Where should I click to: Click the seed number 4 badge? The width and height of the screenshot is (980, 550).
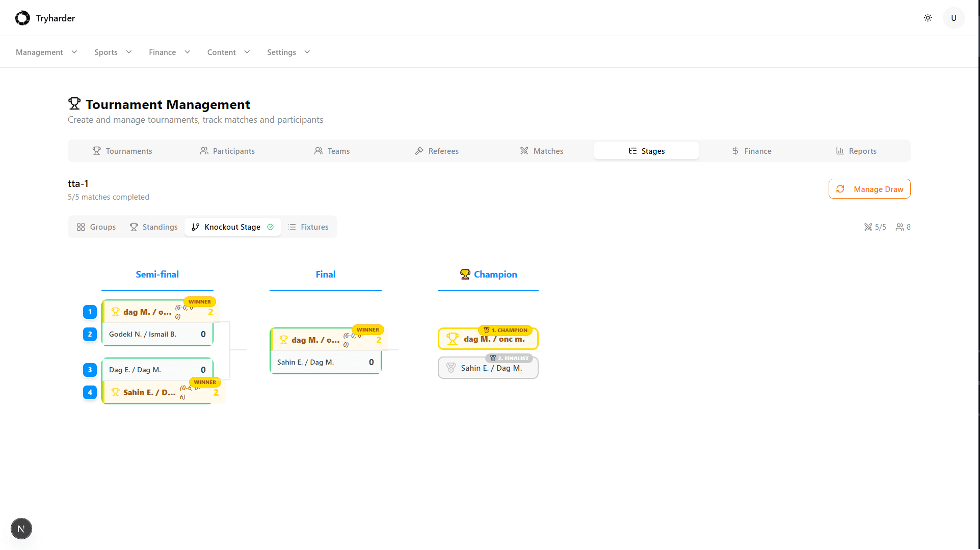point(90,392)
